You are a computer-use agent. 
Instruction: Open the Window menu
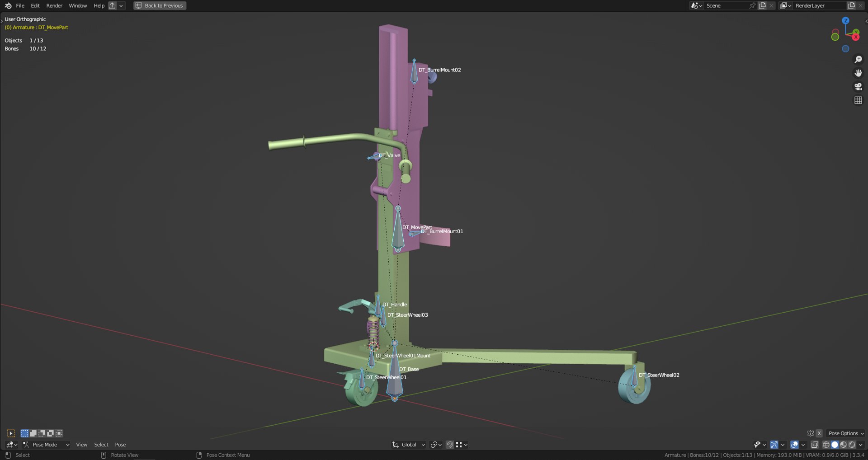(78, 5)
